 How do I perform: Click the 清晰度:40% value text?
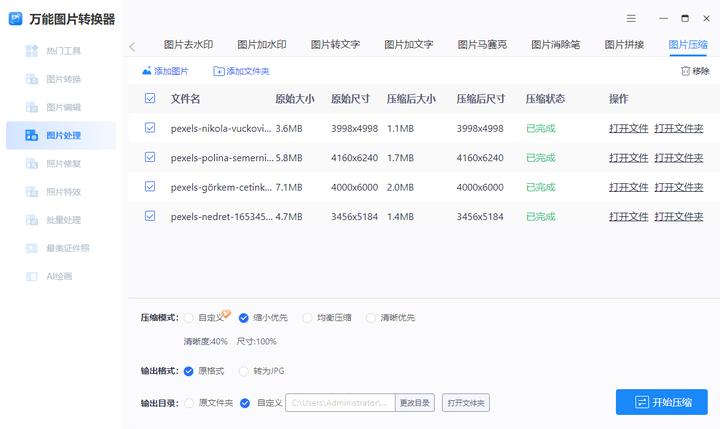click(206, 341)
